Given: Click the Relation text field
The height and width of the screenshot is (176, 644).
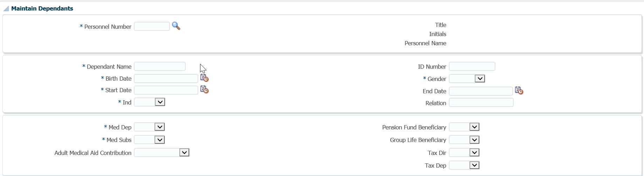Looking at the screenshot, I should (481, 103).
